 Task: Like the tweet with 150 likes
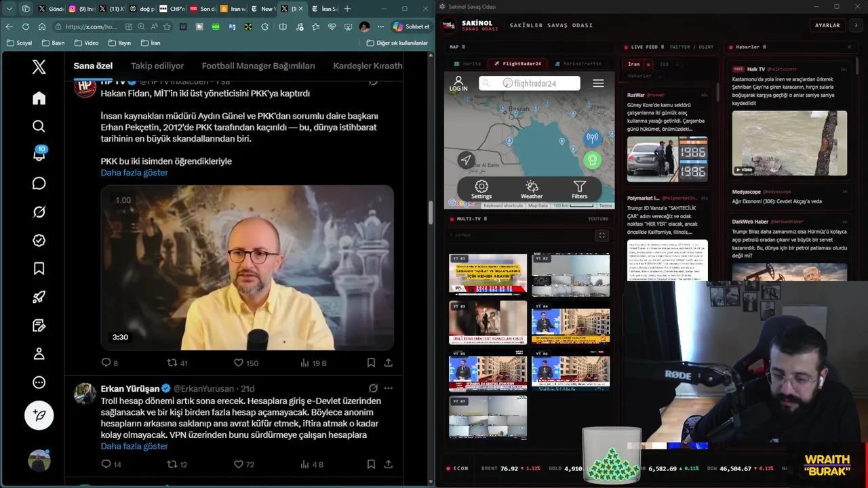coord(245,363)
